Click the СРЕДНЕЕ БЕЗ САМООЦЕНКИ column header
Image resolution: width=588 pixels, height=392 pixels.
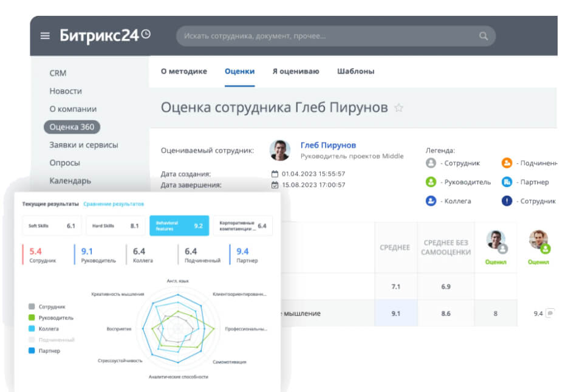[446, 247]
